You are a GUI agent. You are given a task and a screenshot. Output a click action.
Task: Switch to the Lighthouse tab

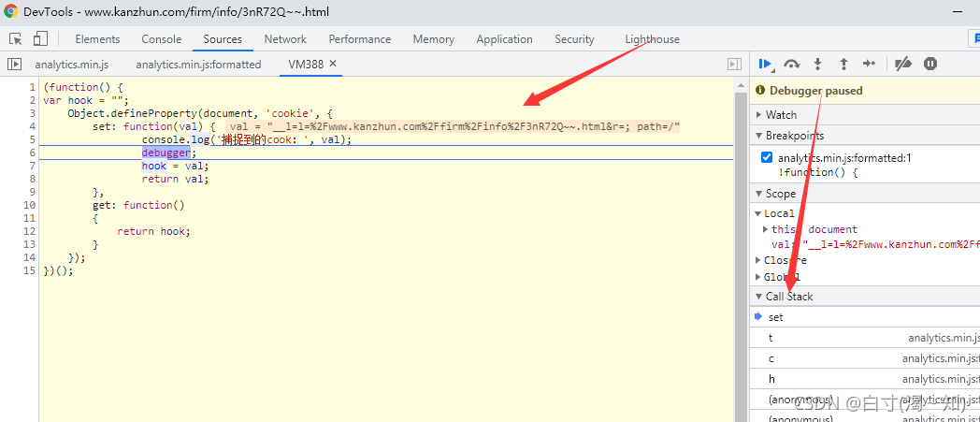click(x=652, y=38)
